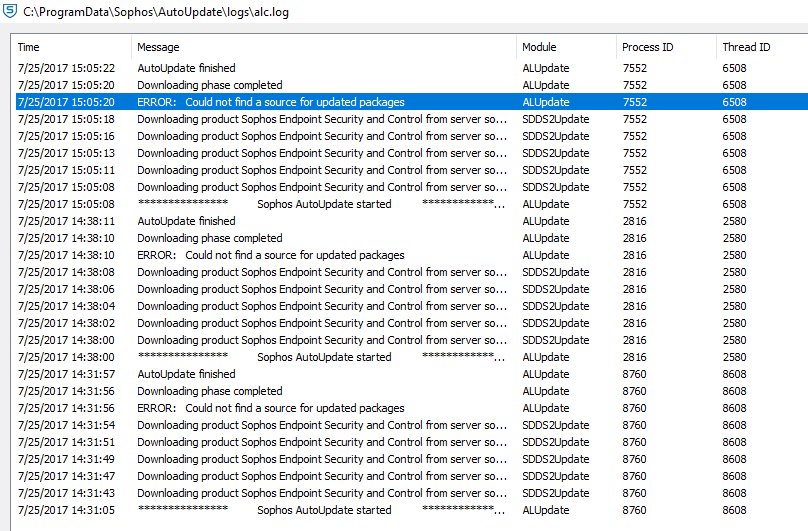This screenshot has width=808, height=531.
Task: Select the Downloading product row at 15:05:11
Action: point(412,170)
